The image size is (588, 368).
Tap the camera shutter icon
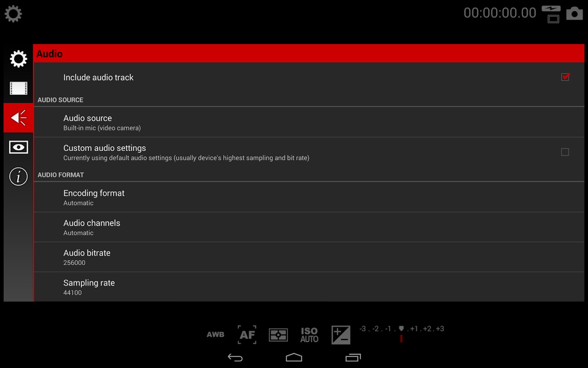click(574, 13)
